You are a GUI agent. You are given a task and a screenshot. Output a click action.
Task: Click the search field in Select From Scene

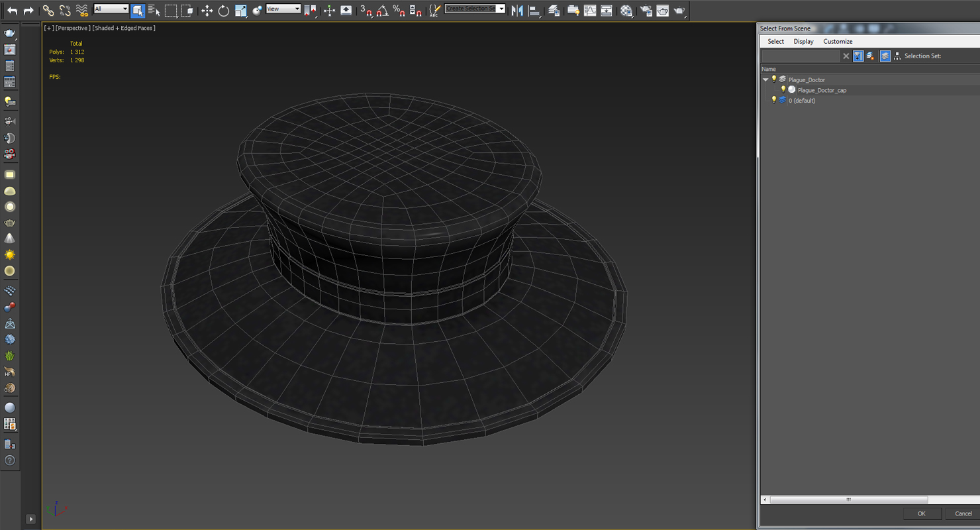(x=801, y=56)
